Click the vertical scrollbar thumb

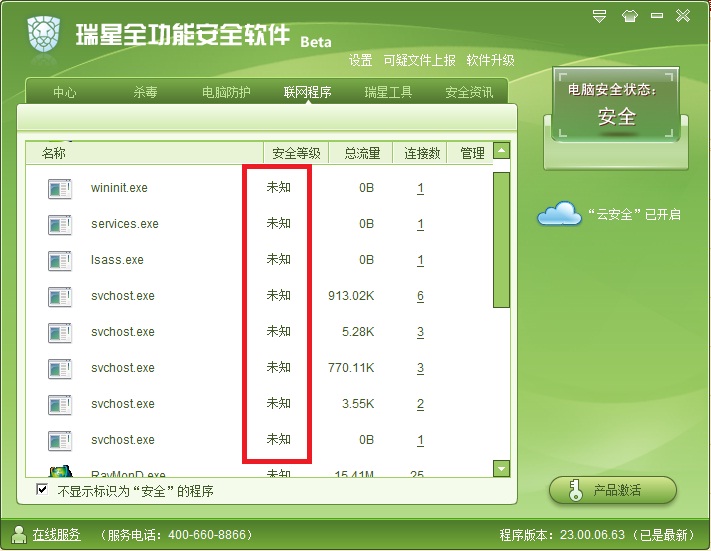pos(502,240)
